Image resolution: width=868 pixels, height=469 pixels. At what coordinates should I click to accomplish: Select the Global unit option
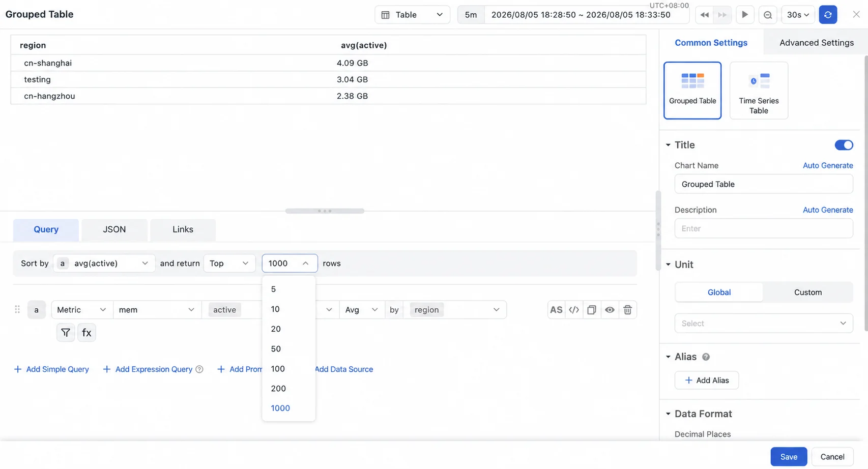point(719,292)
